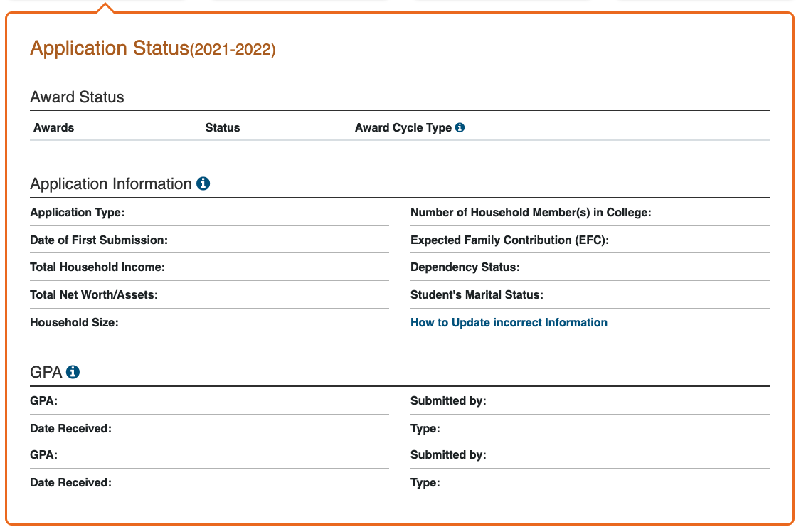Click the Date of First Submission label
The height and width of the screenshot is (532, 806).
click(x=99, y=240)
